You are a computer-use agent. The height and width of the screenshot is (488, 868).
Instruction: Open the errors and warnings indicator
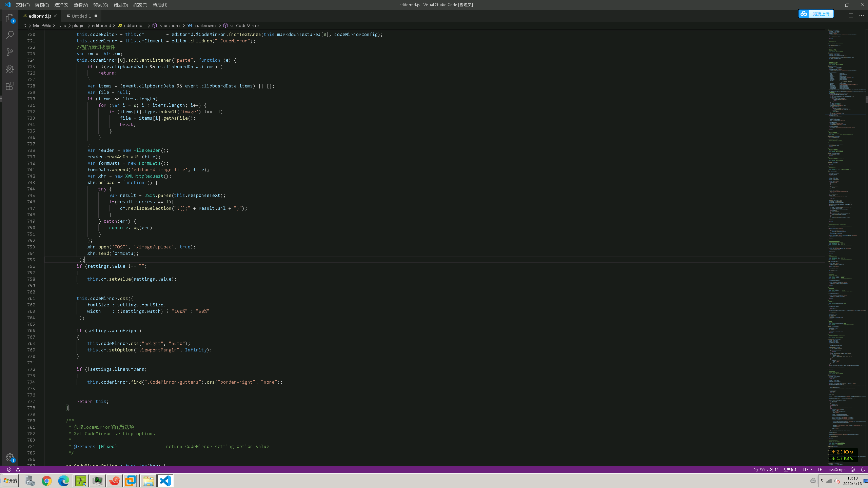(x=15, y=469)
